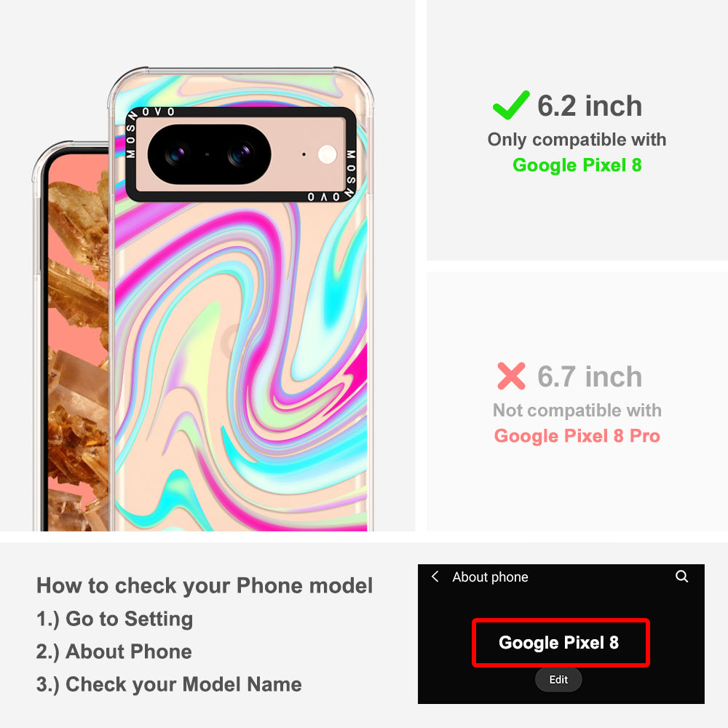Click the 6.7 inch heading
728x728 pixels.
tap(590, 376)
